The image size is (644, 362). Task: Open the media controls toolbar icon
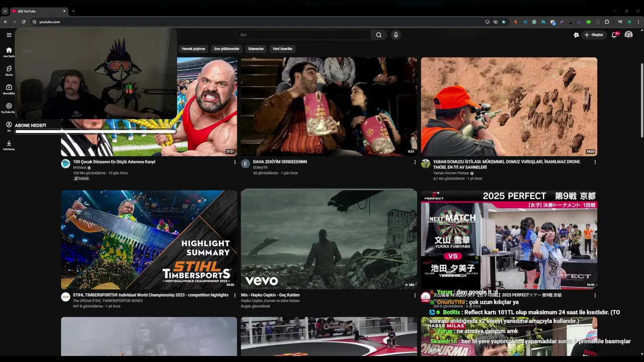pyautogui.click(x=620, y=22)
